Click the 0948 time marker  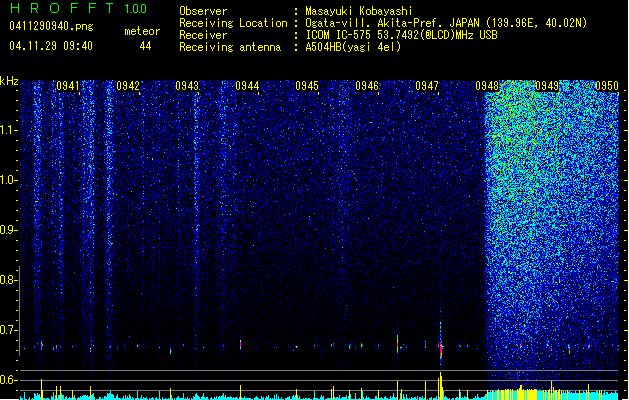[x=487, y=86]
